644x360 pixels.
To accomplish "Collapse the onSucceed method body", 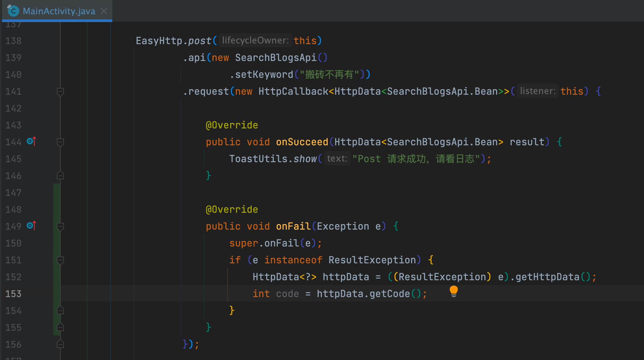I will point(60,142).
